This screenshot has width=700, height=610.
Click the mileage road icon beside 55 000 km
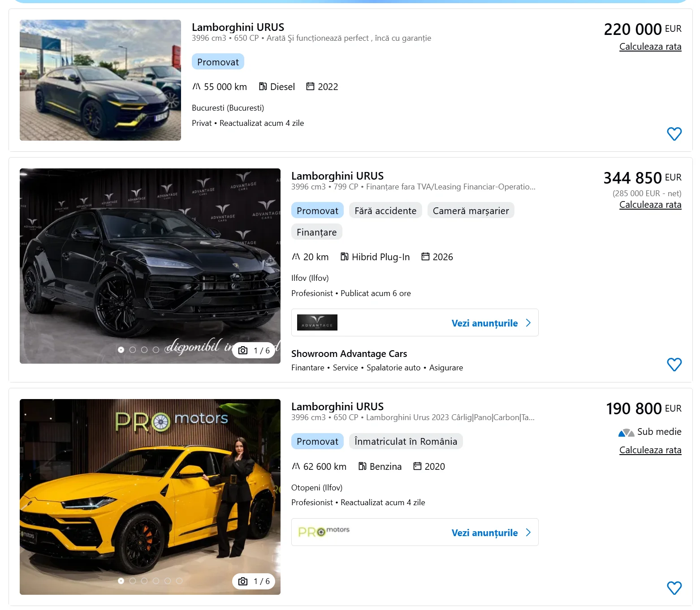[x=196, y=86]
